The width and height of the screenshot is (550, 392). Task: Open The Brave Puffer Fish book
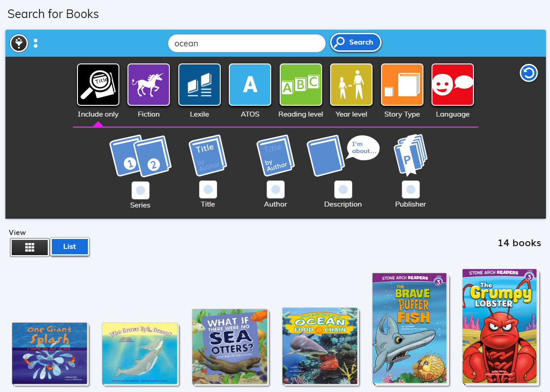(x=410, y=329)
